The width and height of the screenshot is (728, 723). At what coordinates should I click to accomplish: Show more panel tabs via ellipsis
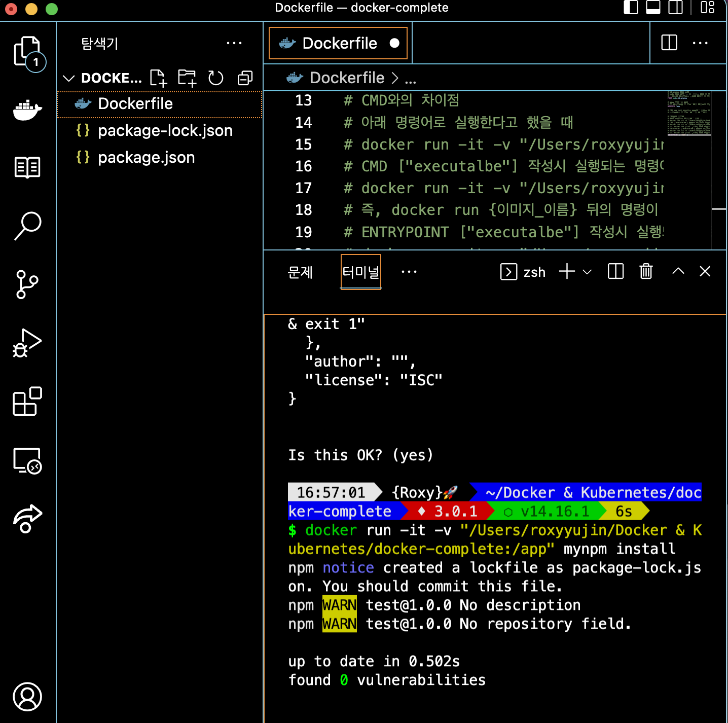pos(409,272)
